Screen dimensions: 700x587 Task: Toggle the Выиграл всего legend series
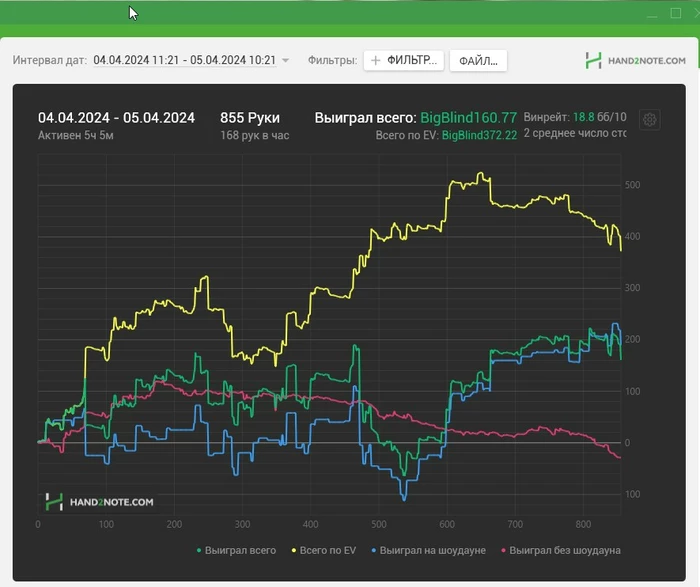236,550
